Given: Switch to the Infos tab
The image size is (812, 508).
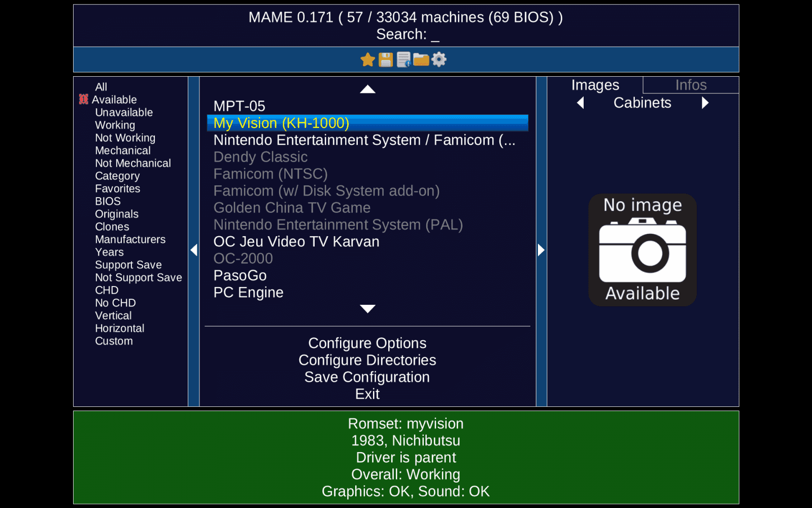Looking at the screenshot, I should tap(691, 85).
